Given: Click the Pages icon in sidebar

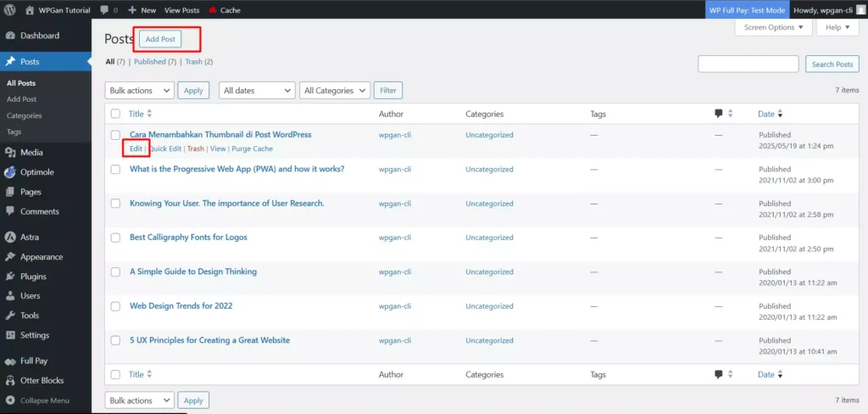Looking at the screenshot, I should [10, 192].
